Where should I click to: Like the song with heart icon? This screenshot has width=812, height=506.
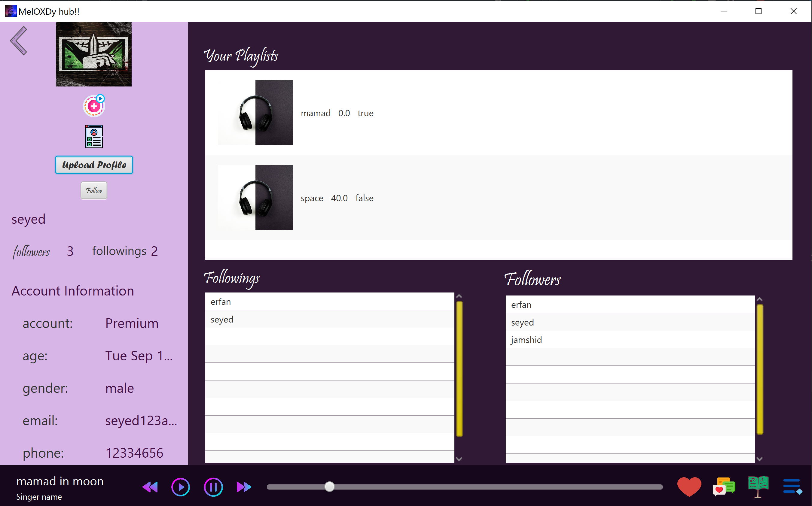[689, 486]
